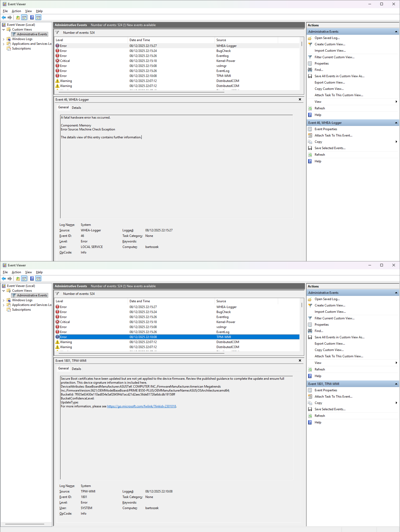Collapse the Custom Views node in lower window tree
Viewport: 400px width, 532px height.
tap(3, 291)
